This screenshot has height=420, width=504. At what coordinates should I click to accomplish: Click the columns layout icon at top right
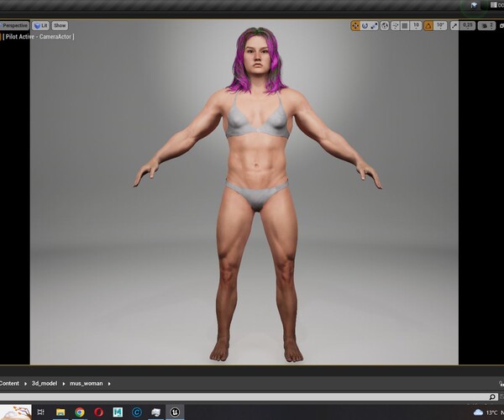(494, 5)
